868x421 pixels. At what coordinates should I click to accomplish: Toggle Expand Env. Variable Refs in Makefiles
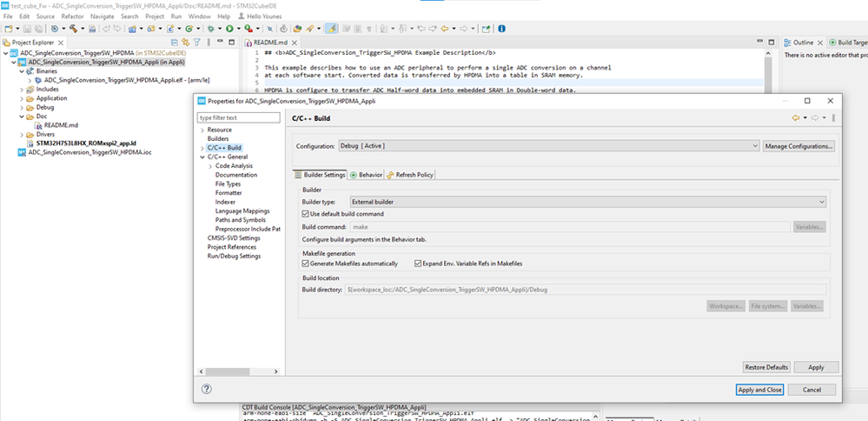(417, 264)
